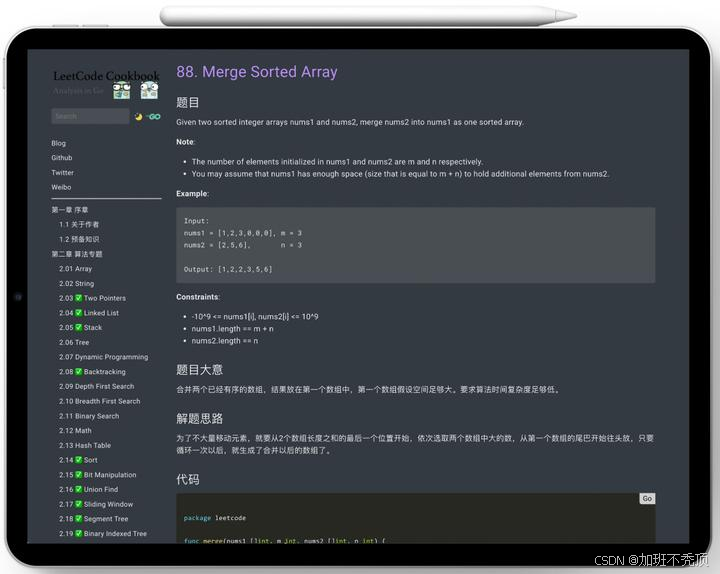Click green checkmark beside Union Find
The image size is (720, 574).
(79, 490)
